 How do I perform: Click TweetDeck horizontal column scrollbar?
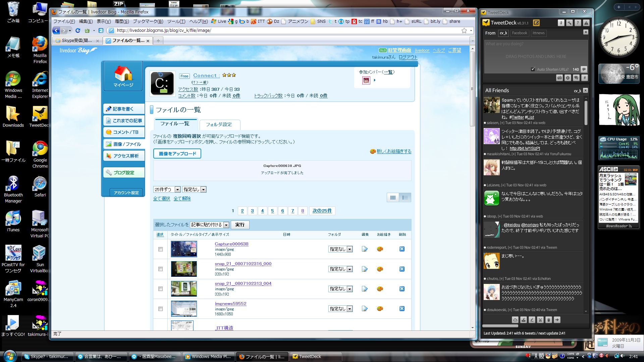click(x=500, y=326)
